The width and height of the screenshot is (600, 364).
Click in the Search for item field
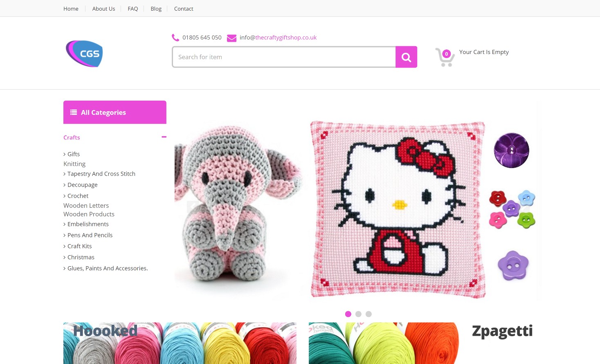pos(284,57)
